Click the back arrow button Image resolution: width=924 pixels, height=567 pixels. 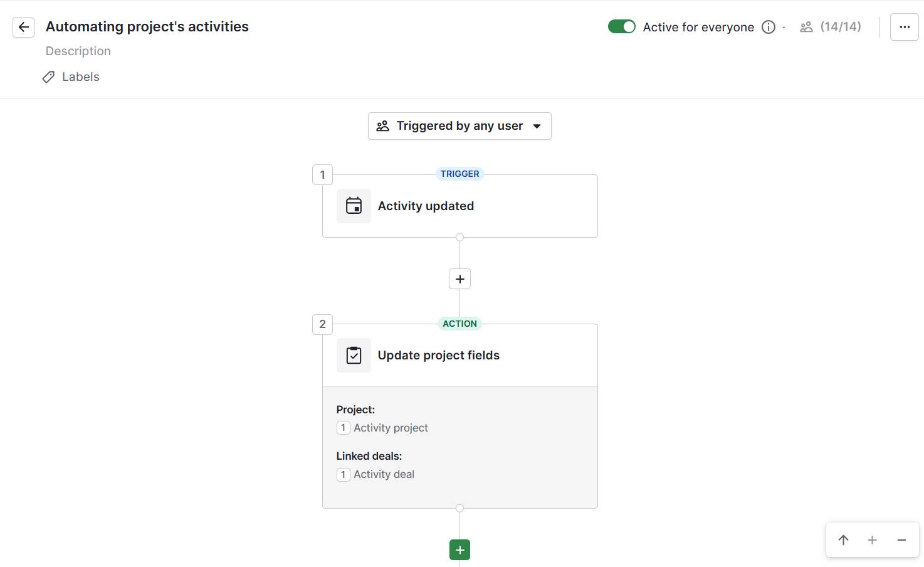click(x=24, y=27)
